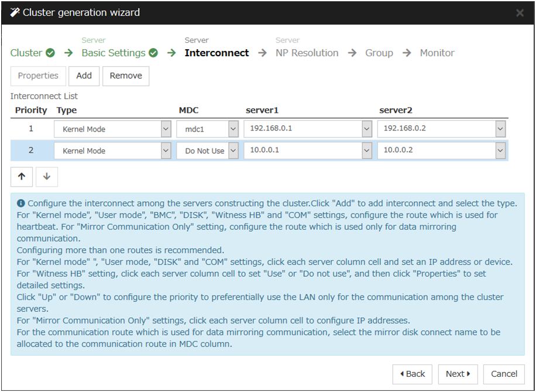Viewport: 536px width, 392px height.
Task: Jump to NP Resolution step
Action: pyautogui.click(x=307, y=53)
